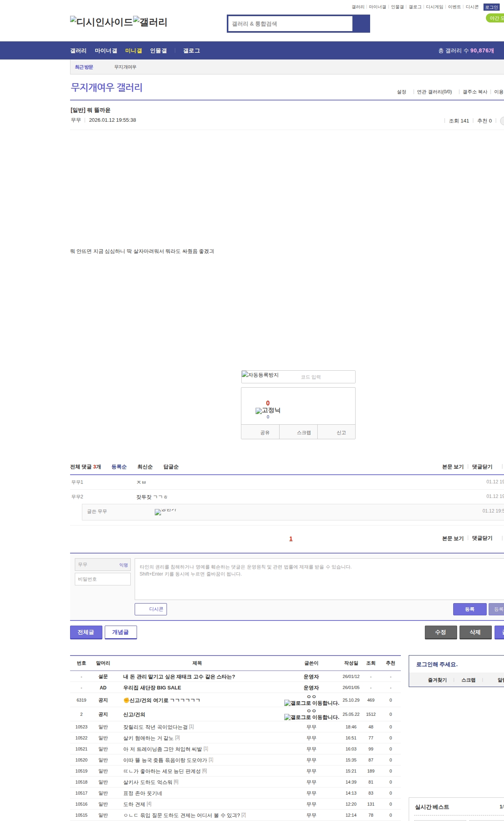Open the 무지개여우 갤러리 title link
Viewport: 504px width, 821px height.
pos(106,87)
